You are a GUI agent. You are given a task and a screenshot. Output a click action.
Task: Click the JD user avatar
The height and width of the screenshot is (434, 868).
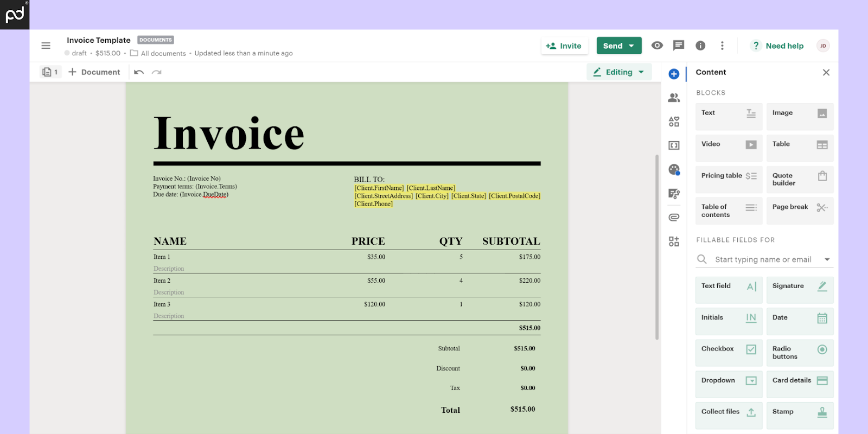(823, 46)
